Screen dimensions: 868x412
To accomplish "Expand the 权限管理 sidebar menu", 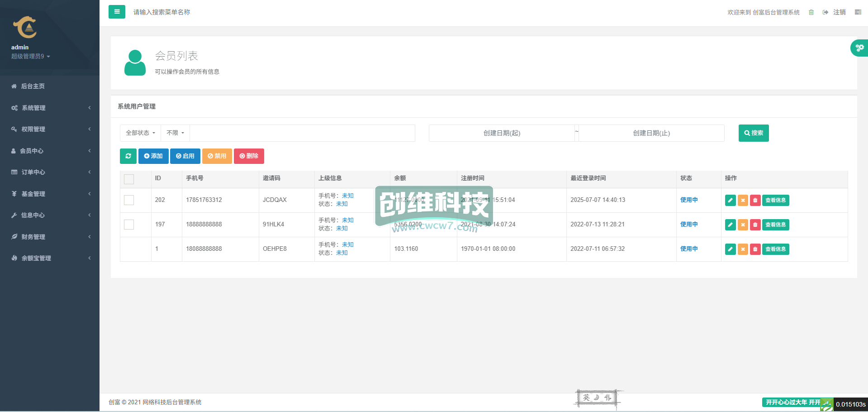I will 50,129.
